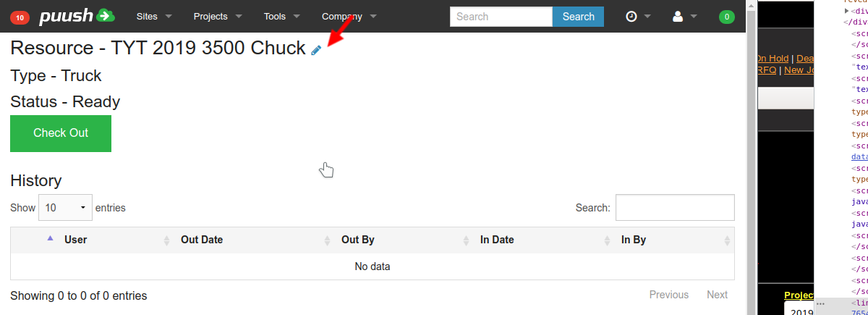
Task: Open the clock history menu icon
Action: click(x=637, y=17)
